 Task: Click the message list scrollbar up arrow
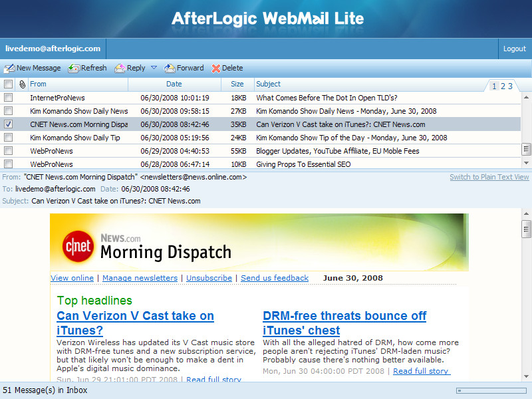(x=526, y=97)
